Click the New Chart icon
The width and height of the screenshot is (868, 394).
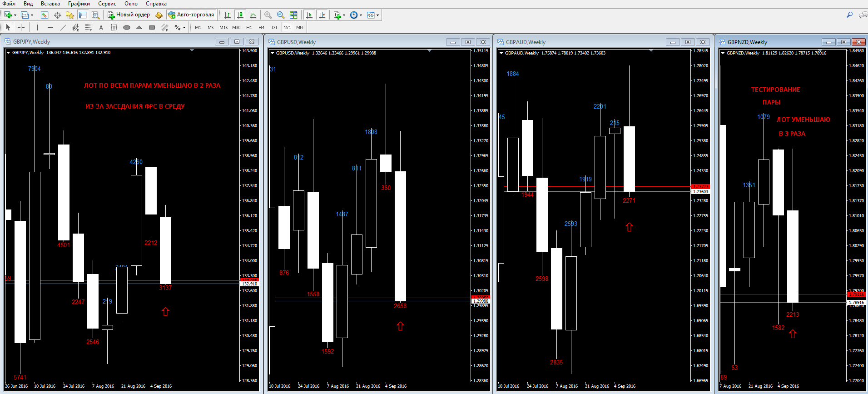(8, 15)
